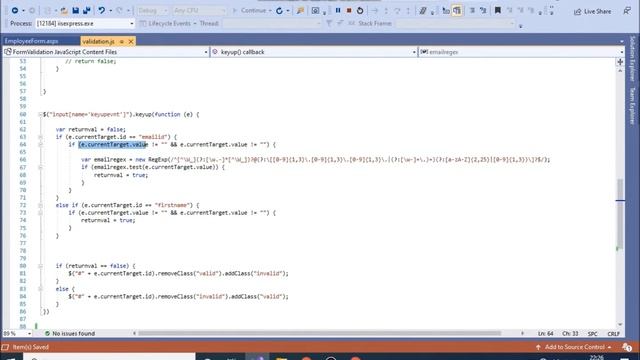Open the emailregex member dropdown

pyautogui.click(x=521, y=52)
